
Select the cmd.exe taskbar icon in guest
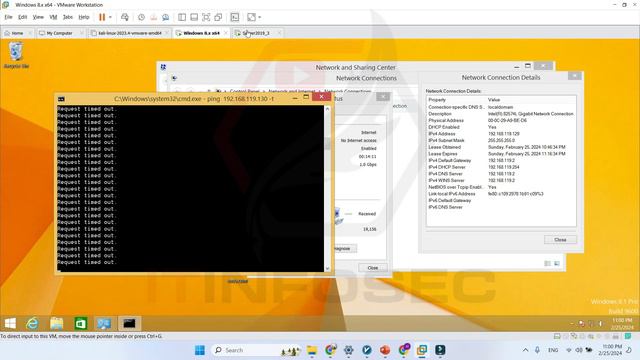tap(129, 324)
